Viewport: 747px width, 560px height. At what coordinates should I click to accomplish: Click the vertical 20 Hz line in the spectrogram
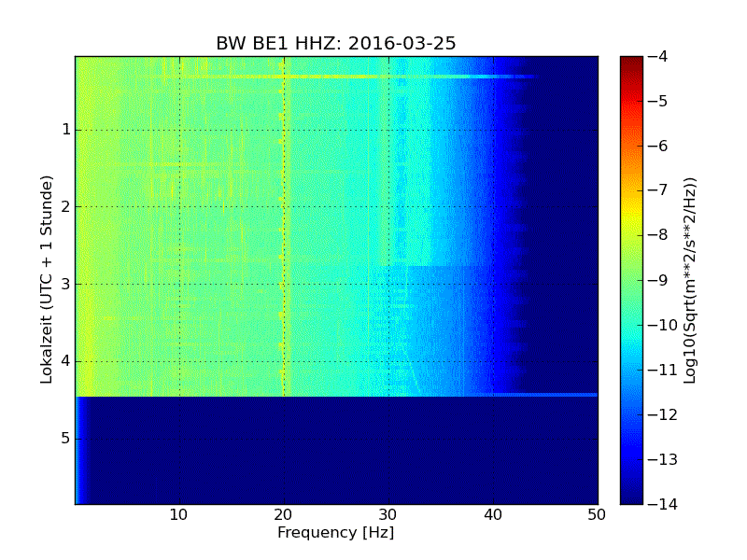(284, 226)
